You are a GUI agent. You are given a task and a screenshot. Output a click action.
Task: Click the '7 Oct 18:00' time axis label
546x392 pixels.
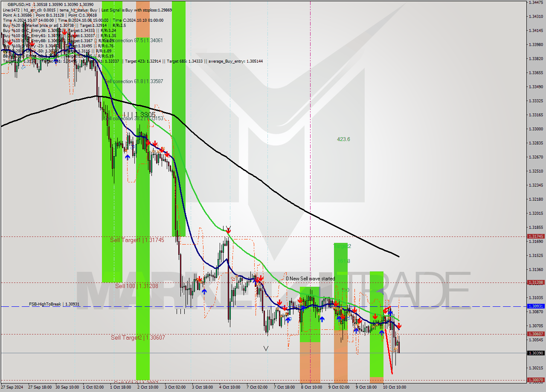(x=284, y=387)
